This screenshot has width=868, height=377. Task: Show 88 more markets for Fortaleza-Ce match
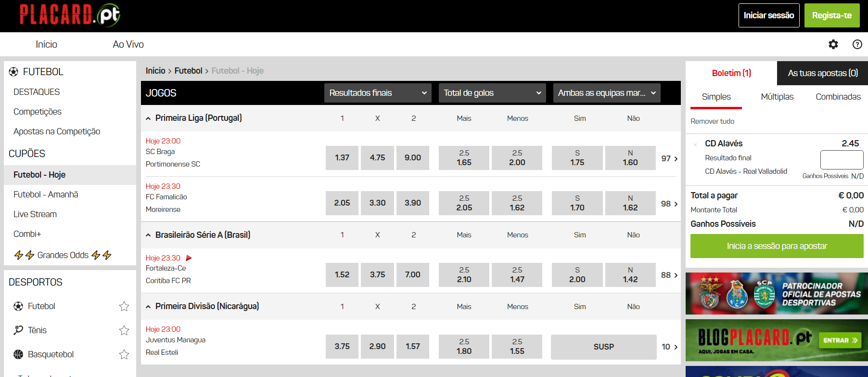click(669, 275)
